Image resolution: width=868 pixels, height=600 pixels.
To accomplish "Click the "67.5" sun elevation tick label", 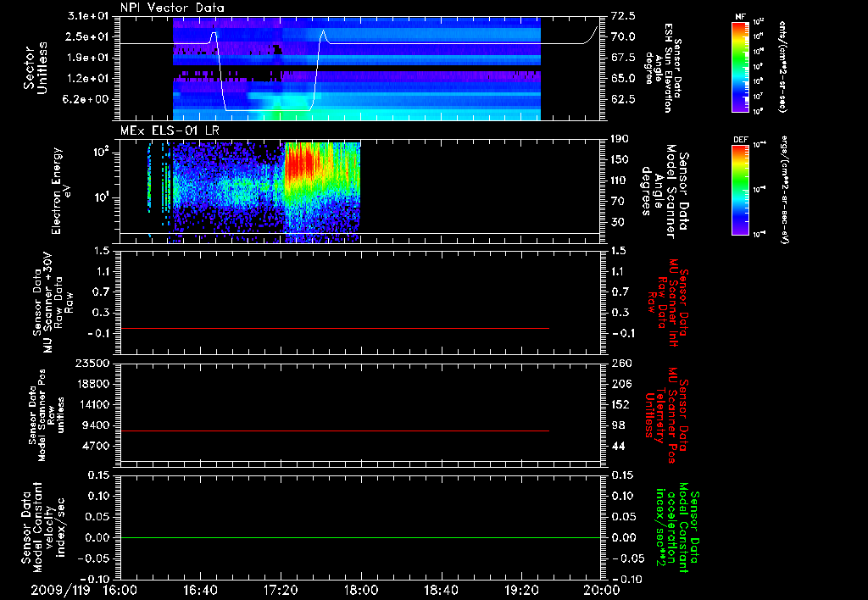I will click(x=623, y=58).
